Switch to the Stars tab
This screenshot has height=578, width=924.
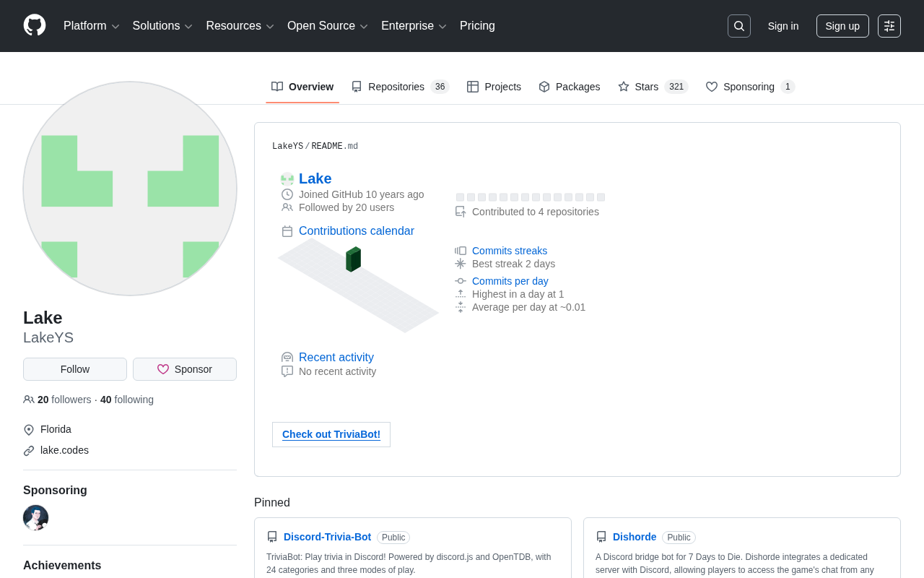coord(653,87)
